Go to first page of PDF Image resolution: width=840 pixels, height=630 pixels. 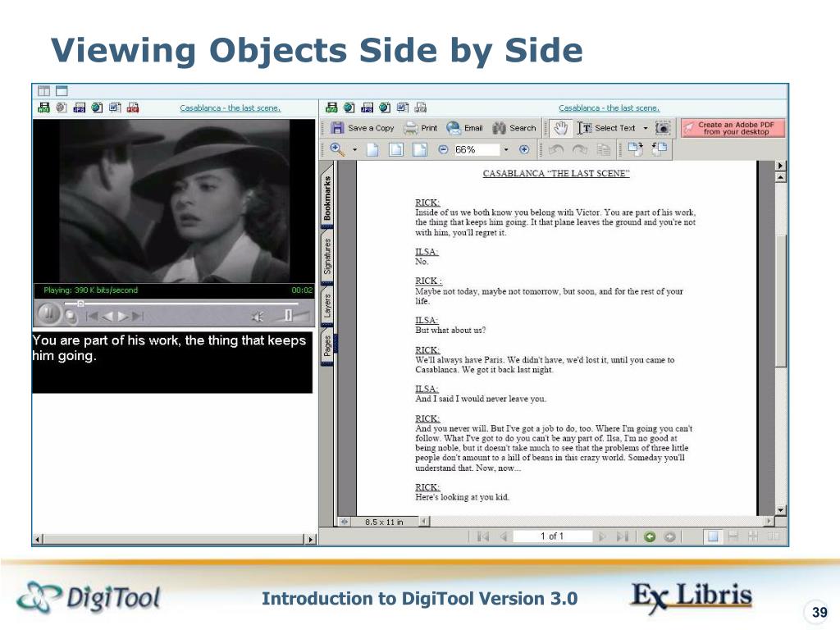coord(482,536)
